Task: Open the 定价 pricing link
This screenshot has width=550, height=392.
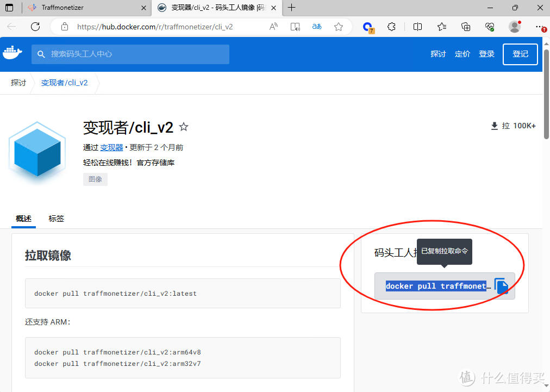Action: point(462,54)
